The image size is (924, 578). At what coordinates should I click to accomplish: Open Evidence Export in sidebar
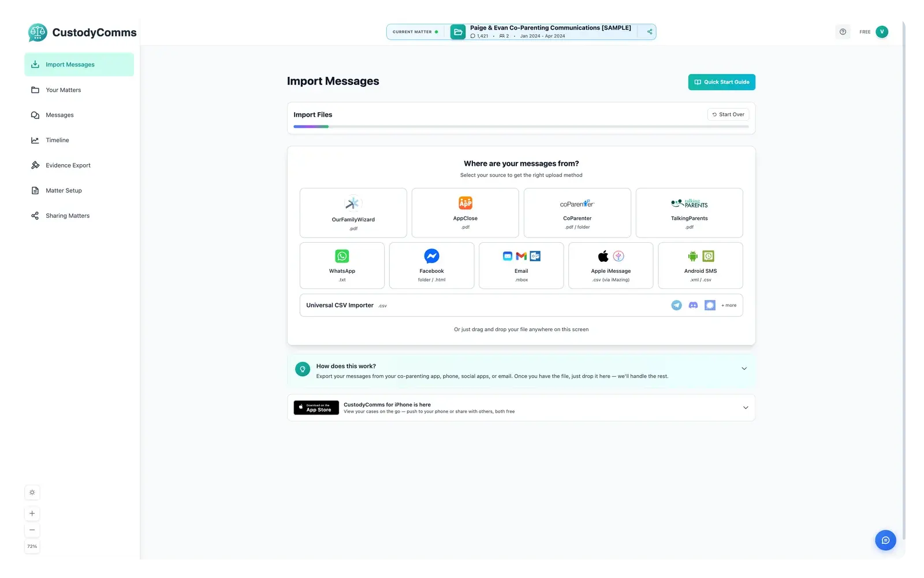point(79,165)
